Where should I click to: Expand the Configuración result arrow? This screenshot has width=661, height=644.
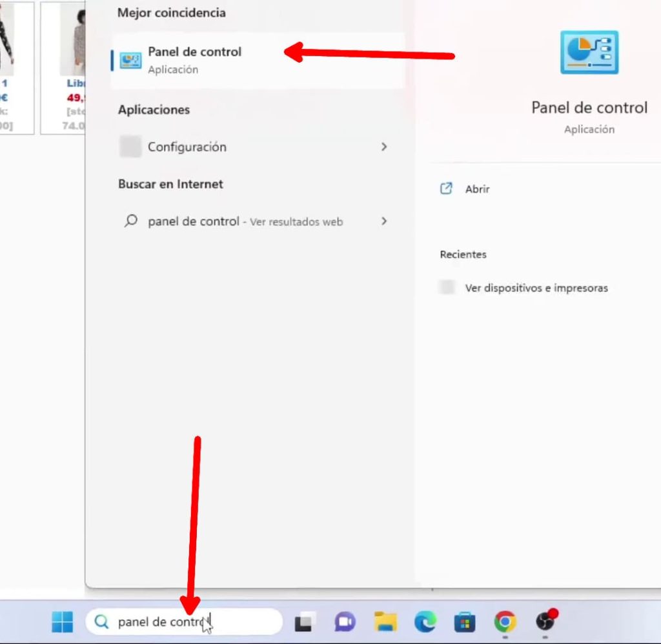point(384,147)
